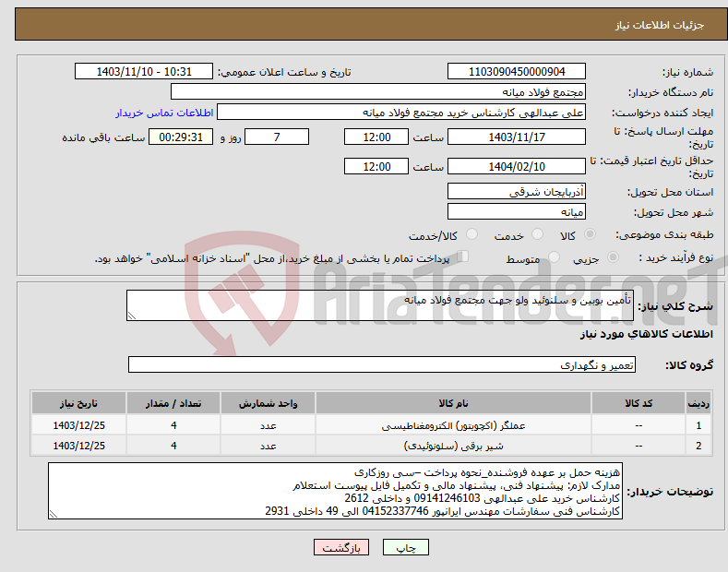This screenshot has height=572, width=728.
Task: Click the need date in row 1
Action: click(x=78, y=425)
